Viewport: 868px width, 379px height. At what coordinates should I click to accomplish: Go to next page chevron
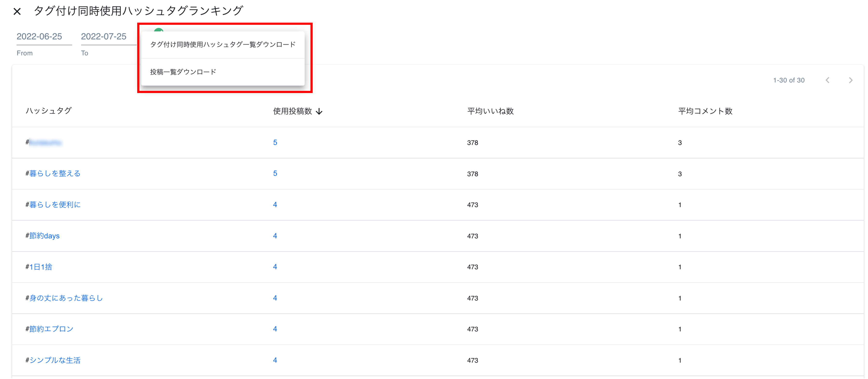pyautogui.click(x=850, y=80)
